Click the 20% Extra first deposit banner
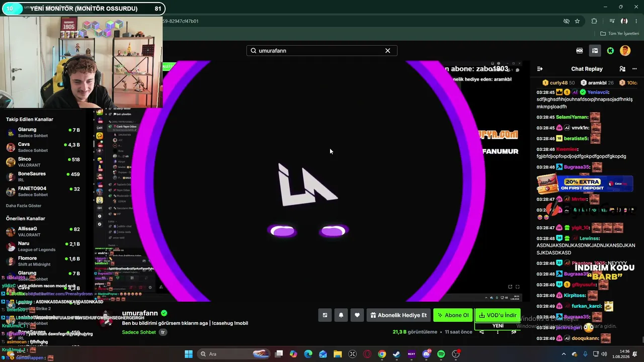This screenshot has width=644, height=362. [585, 185]
